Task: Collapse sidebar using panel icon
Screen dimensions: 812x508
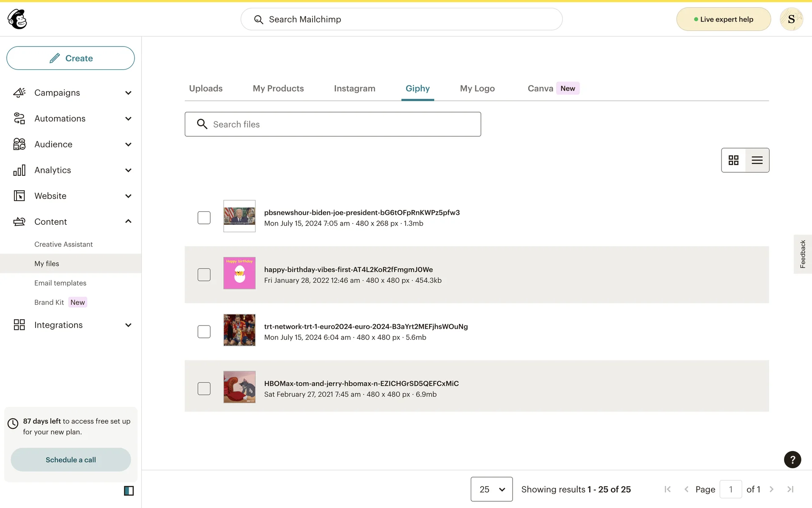Action: tap(129, 491)
